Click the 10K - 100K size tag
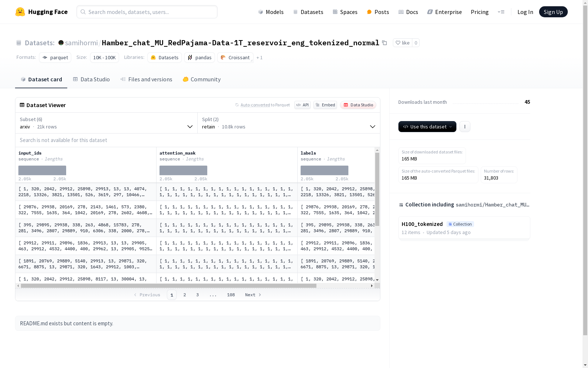This screenshot has width=588, height=368. 104,57
